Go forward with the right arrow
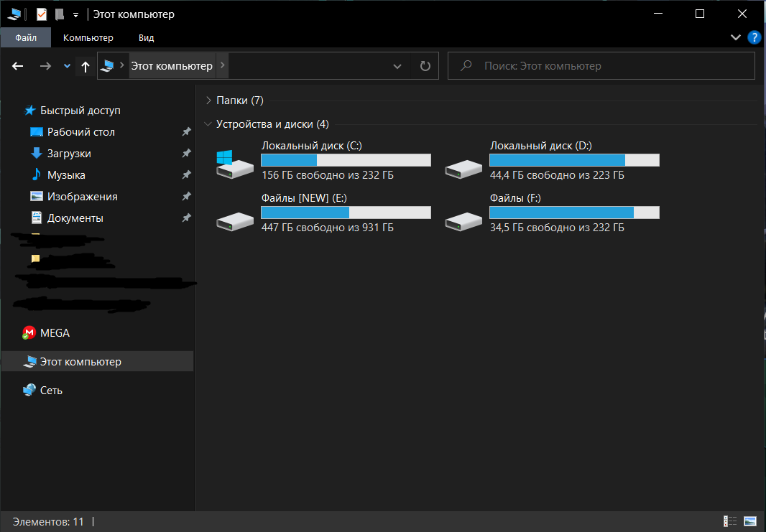766x532 pixels. coord(45,66)
